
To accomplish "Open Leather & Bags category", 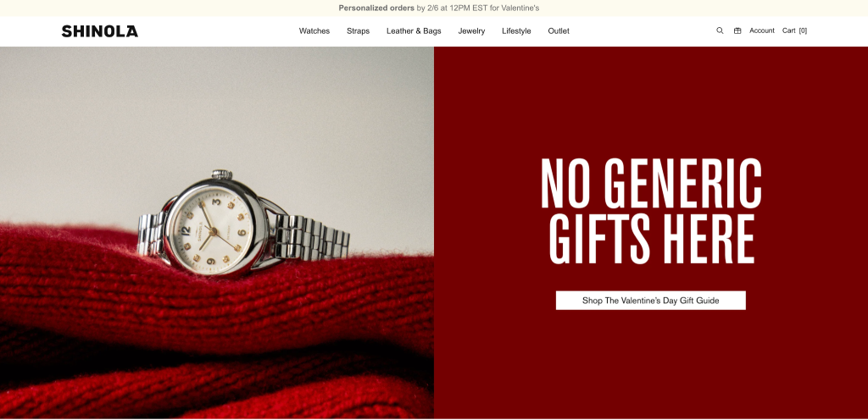I will tap(414, 31).
